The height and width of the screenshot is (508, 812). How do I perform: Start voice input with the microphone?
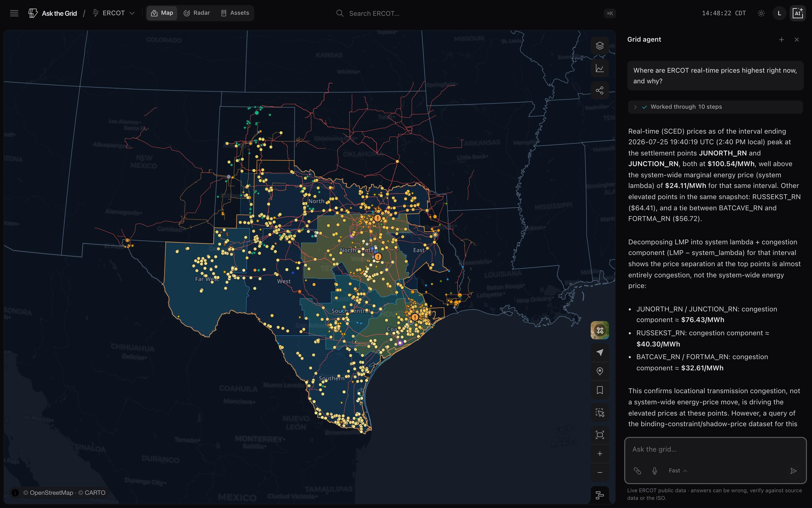click(654, 471)
